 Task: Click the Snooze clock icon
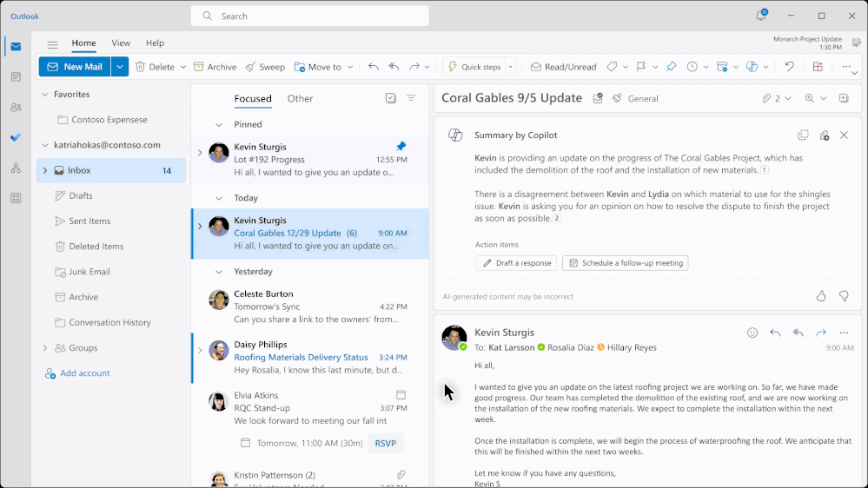pos(692,67)
